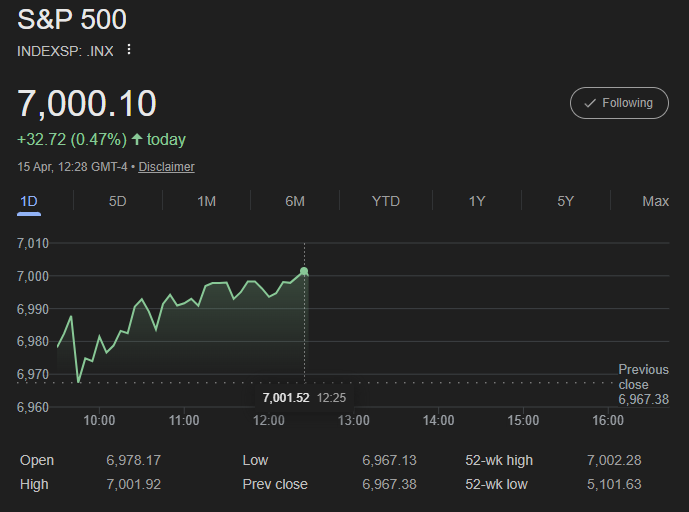Switch to the 1M range tab
The image size is (689, 512).
click(x=206, y=201)
